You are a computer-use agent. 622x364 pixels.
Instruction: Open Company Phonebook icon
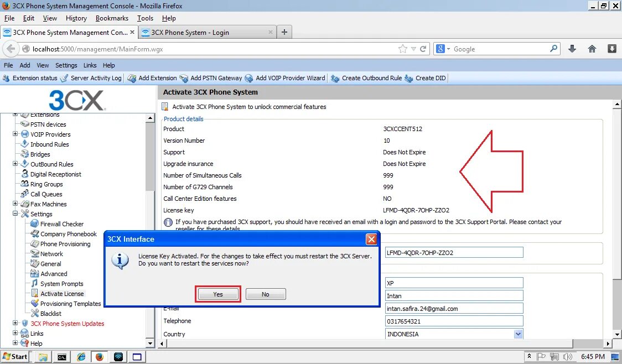pos(35,233)
